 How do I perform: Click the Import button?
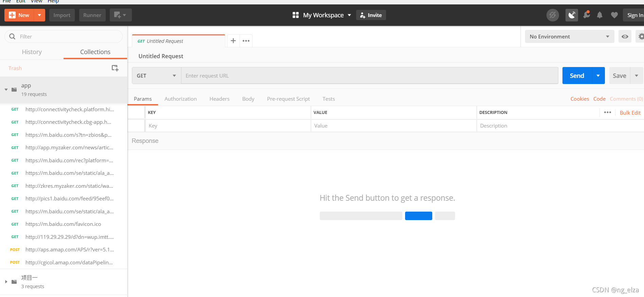tap(62, 15)
